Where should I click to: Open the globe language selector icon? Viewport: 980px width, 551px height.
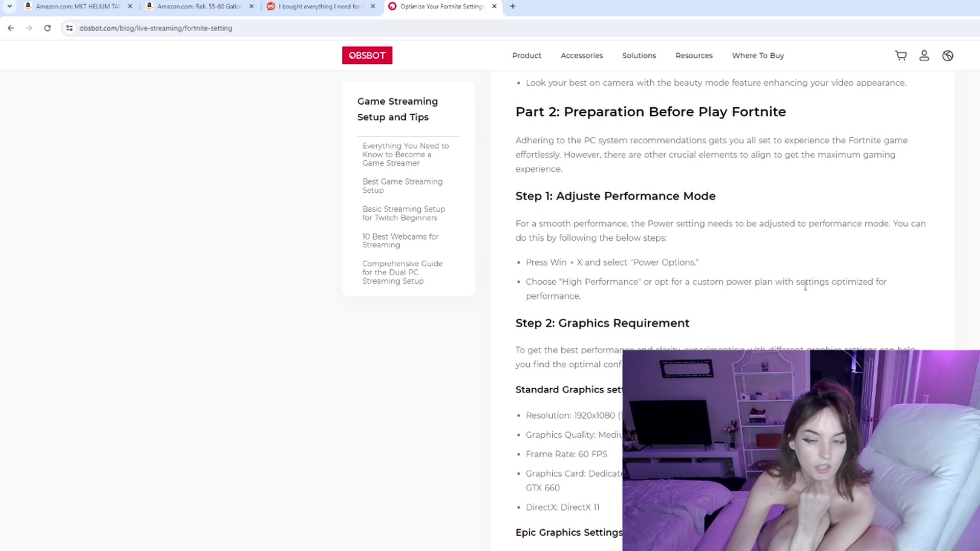coord(948,56)
